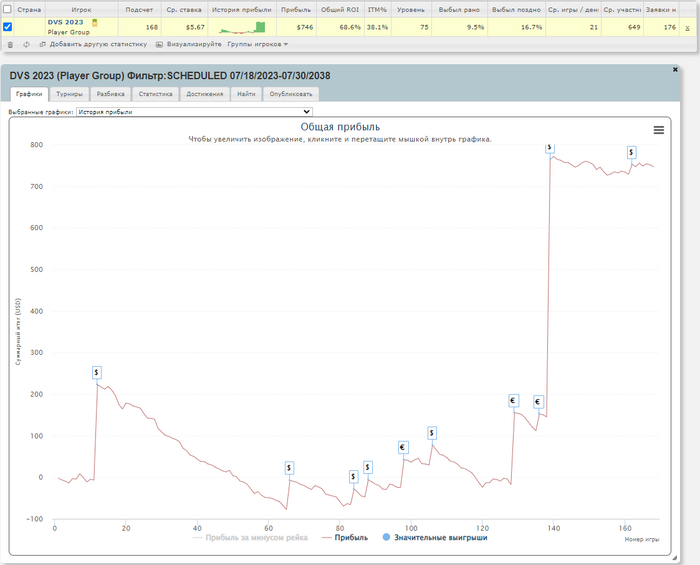Toggle the Прибыль legend series
The image size is (700, 565).
coord(345,538)
